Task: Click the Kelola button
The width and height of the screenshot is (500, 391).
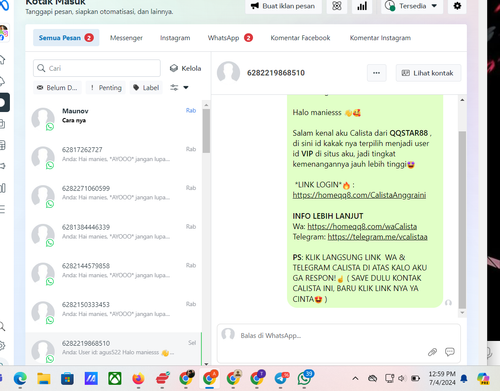Action: 185,68
